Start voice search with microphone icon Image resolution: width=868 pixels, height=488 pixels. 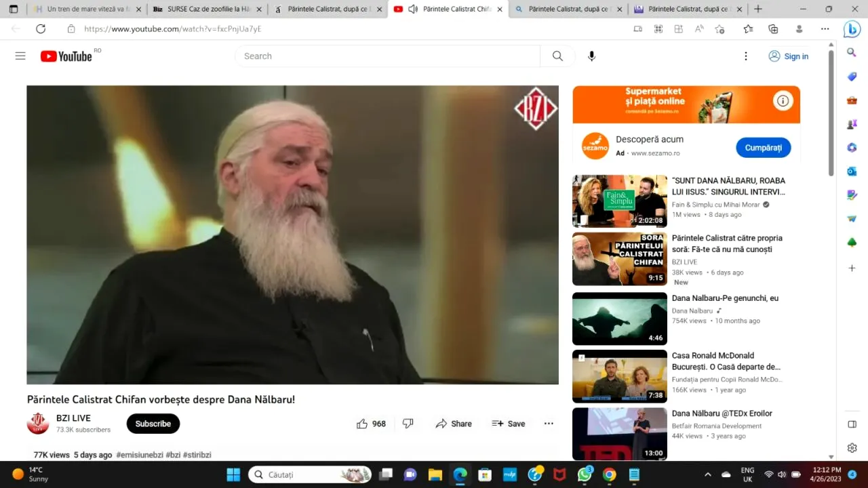(x=591, y=56)
